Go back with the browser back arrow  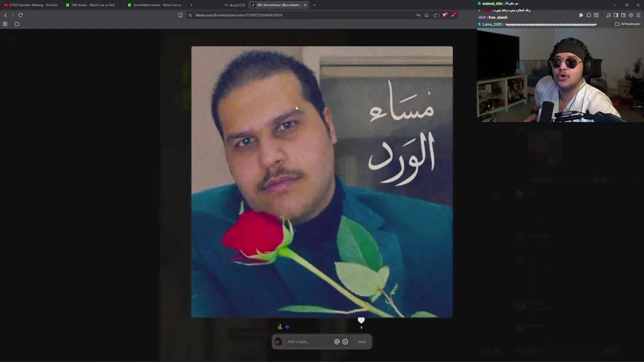point(6,15)
